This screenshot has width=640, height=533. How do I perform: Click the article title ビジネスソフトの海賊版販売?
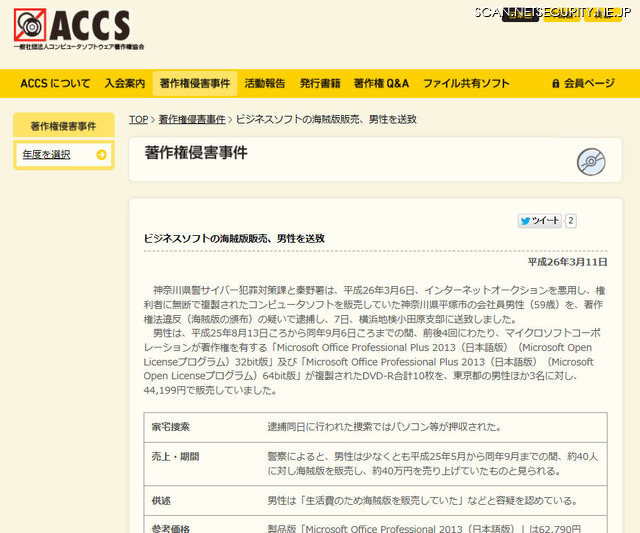pos(234,238)
